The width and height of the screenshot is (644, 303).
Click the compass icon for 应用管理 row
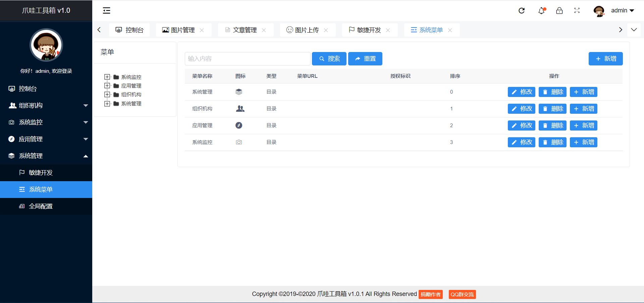pos(239,125)
